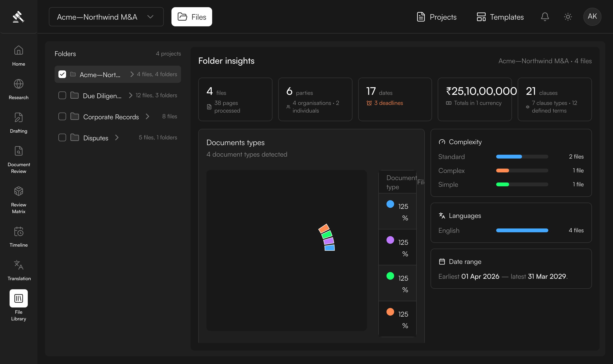This screenshot has height=364, width=613.
Task: Click the deadlines alarm clock icon
Action: click(x=369, y=103)
